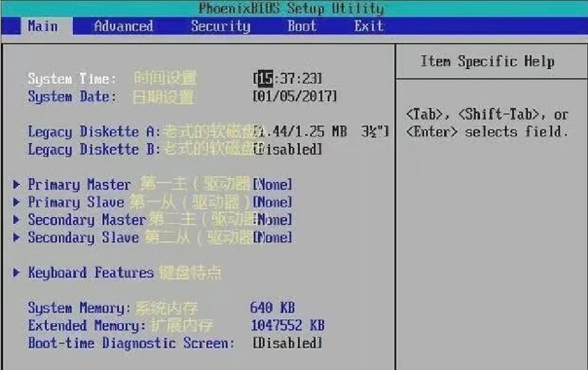Go to the Boot tab

pyautogui.click(x=302, y=26)
